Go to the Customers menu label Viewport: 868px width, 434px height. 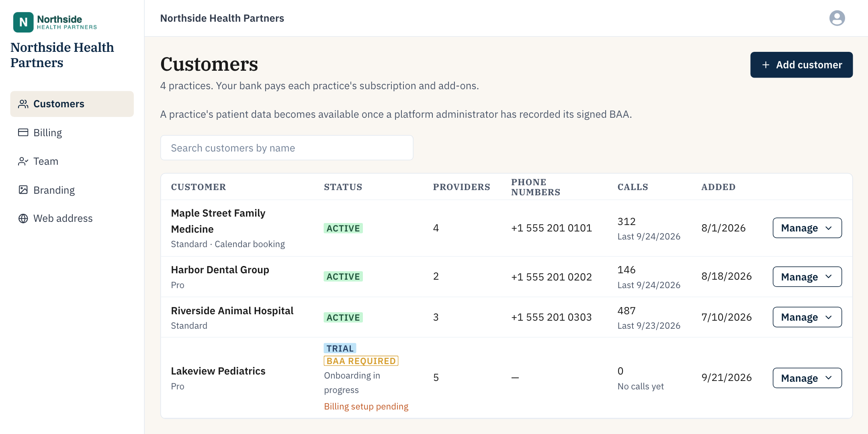(x=59, y=104)
